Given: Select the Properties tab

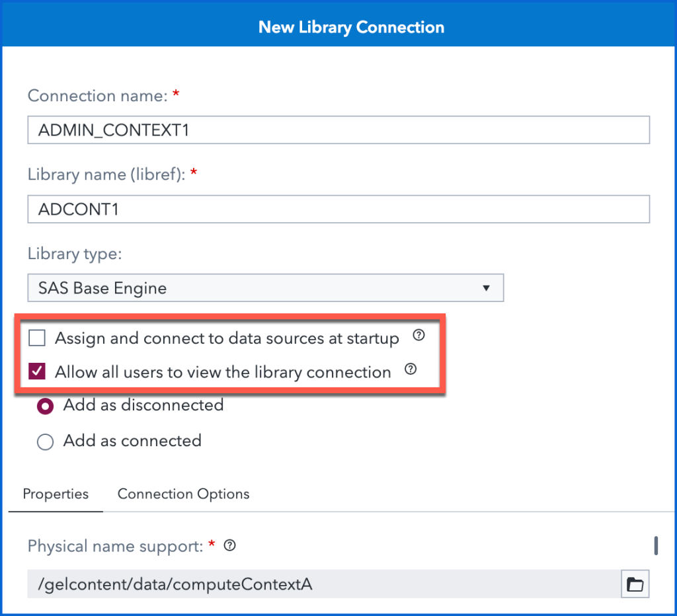Looking at the screenshot, I should click(56, 494).
